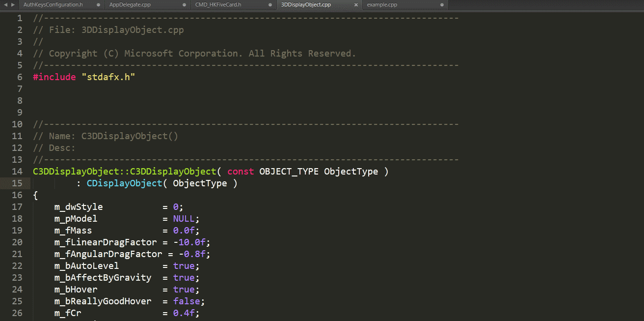Click the modified-file dot on AppDelegate.cpp tab
Screen dimensions: 644x321
[x=184, y=5]
